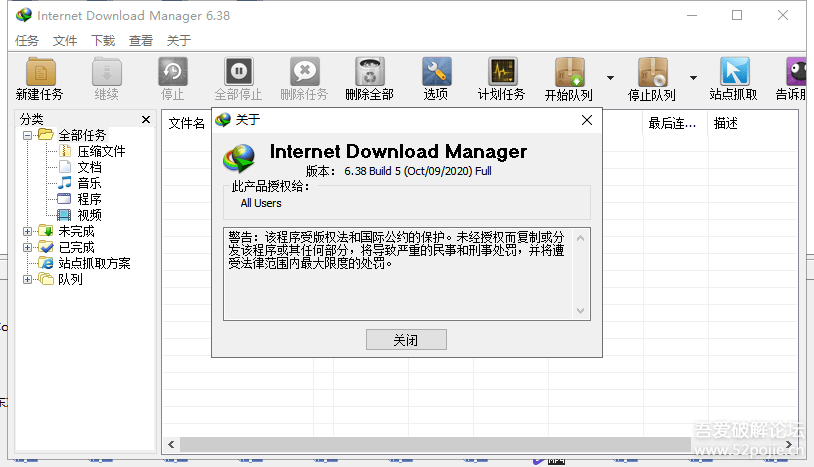Screen dimensions: 814x467
Task: Click warning text box scroll up arrow
Action: point(580,238)
